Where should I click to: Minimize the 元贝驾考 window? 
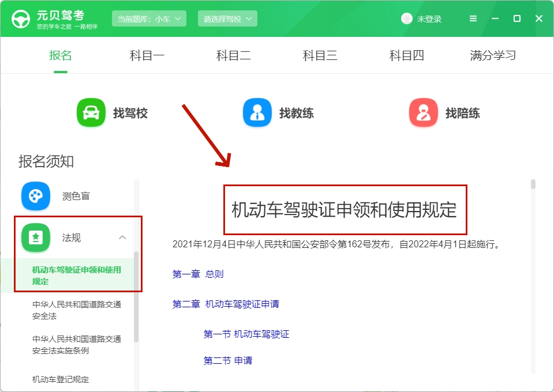(495, 18)
